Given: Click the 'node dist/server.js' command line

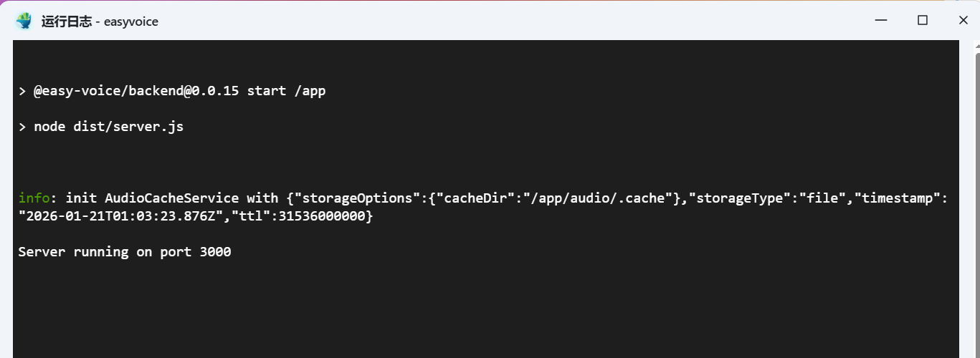Looking at the screenshot, I should 109,127.
